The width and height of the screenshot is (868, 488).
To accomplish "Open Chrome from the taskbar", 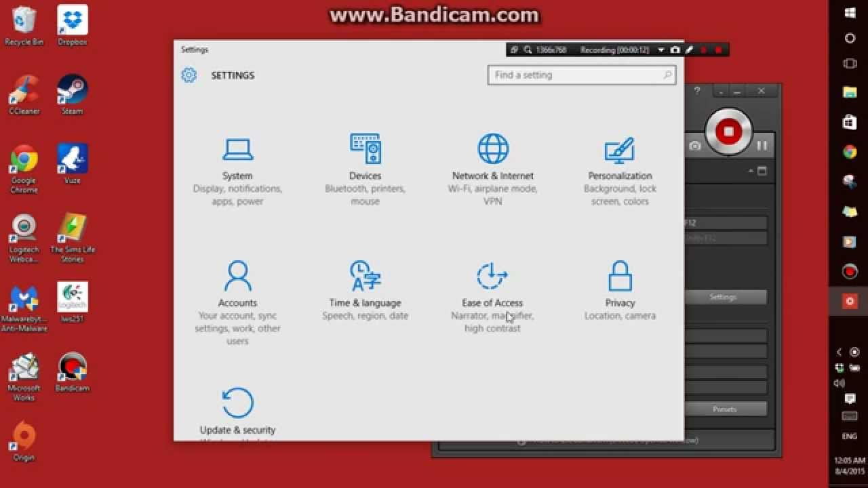I will 850,152.
